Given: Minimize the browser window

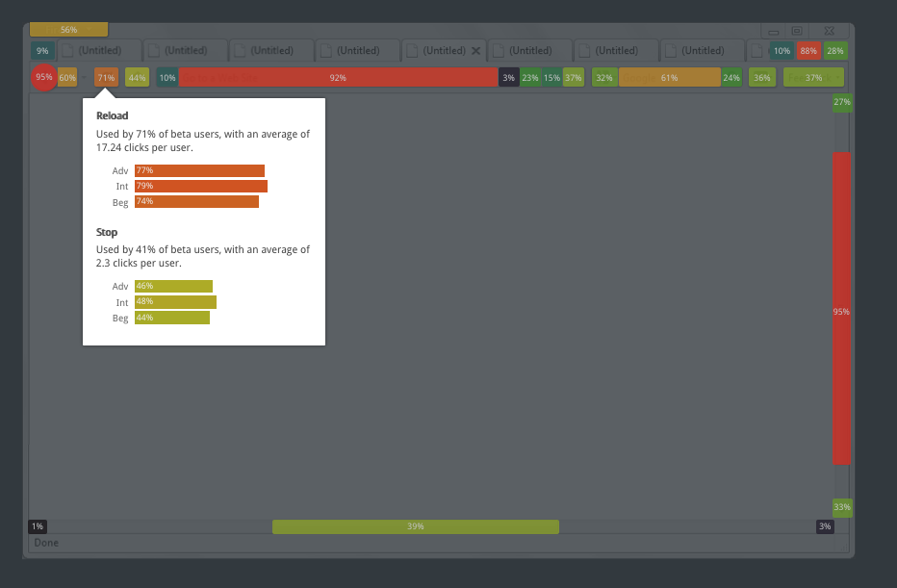Looking at the screenshot, I should (x=774, y=32).
